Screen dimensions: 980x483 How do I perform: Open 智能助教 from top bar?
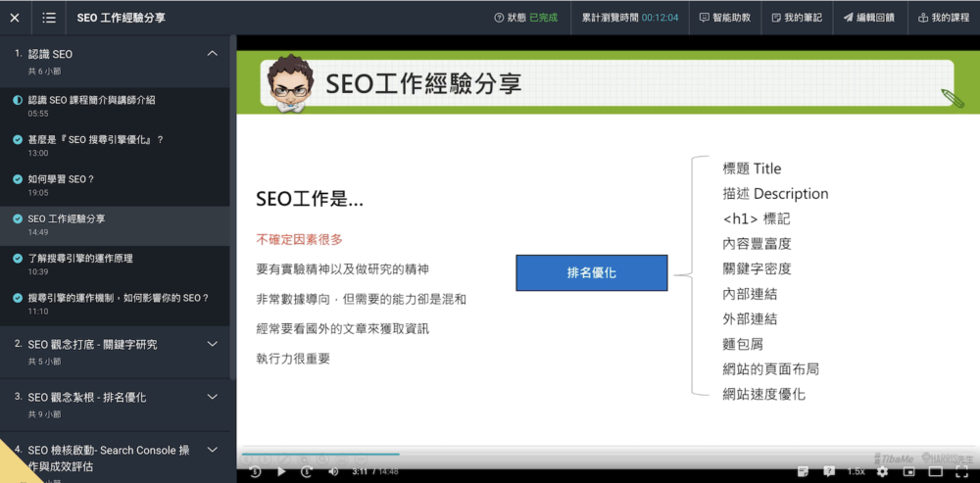(725, 18)
